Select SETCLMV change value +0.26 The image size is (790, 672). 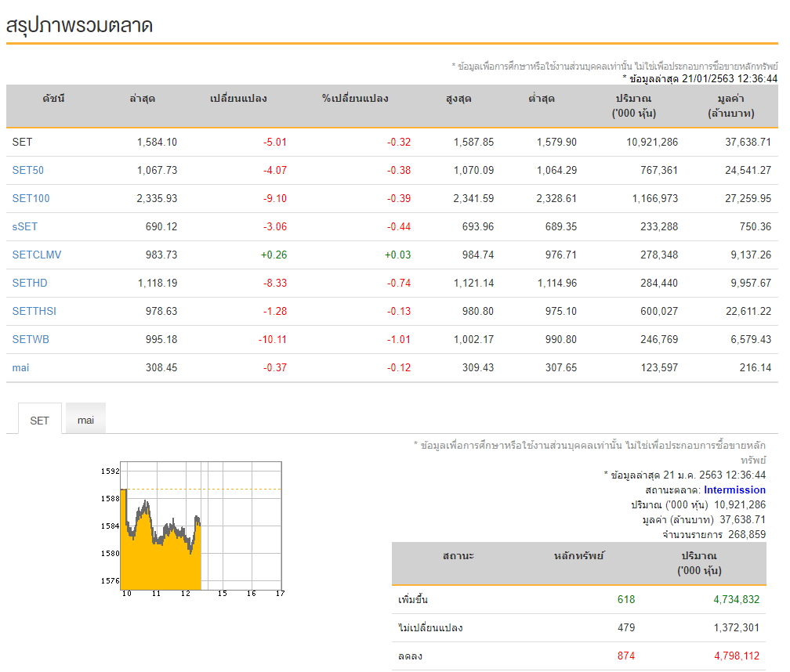274,255
